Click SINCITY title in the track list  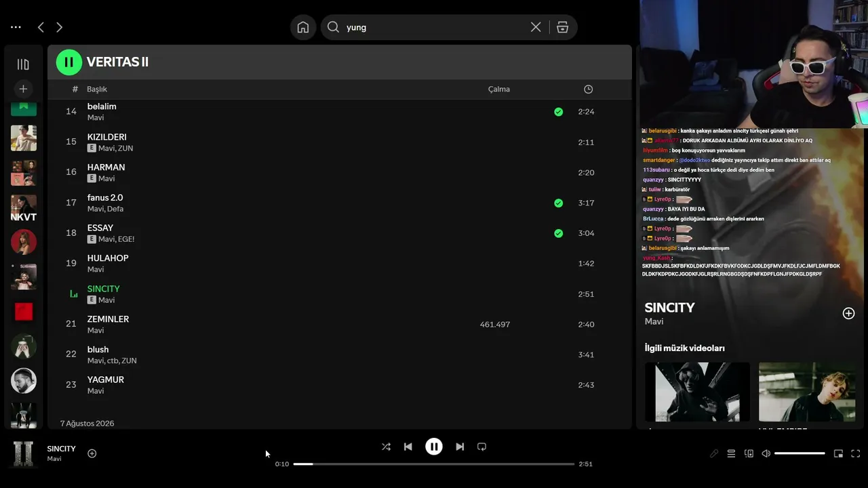click(103, 289)
